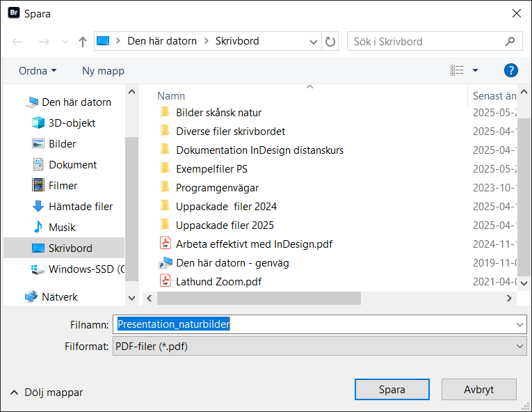
Task: Go up one folder level with the up arrow
Action: click(83, 42)
